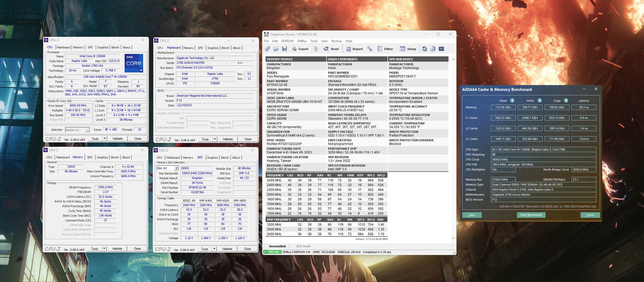The image size is (644, 282).
Task: Click the copy documents icon in Thaiphoon Burner toolbar
Action: click(x=433, y=49)
